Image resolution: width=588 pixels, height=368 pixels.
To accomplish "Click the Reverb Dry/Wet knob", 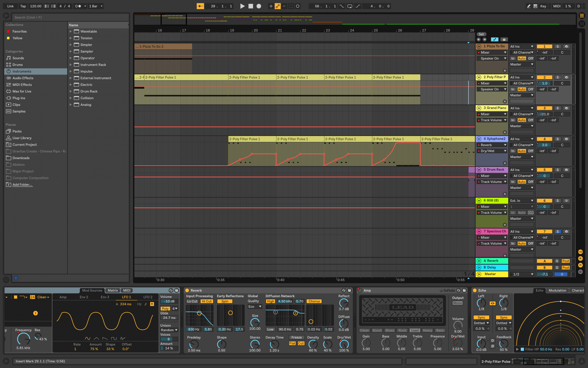I will [x=344, y=344].
